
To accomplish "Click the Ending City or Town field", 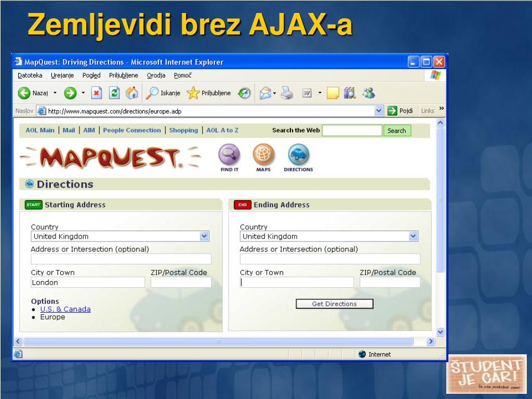I will pyautogui.click(x=297, y=282).
